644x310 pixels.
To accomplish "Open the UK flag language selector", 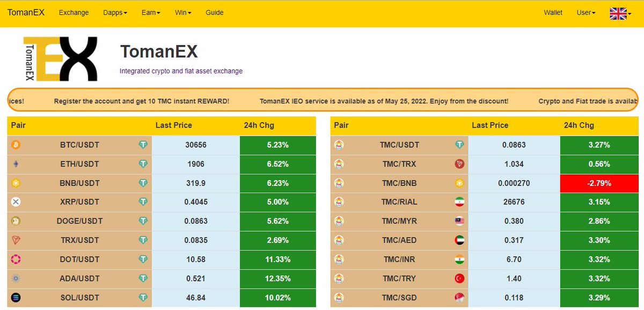I will [x=620, y=13].
